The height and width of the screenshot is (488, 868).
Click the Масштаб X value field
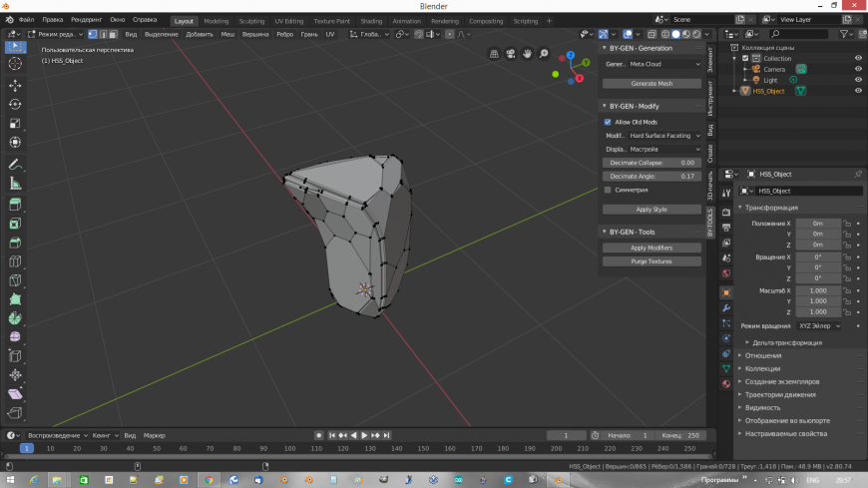(x=818, y=290)
